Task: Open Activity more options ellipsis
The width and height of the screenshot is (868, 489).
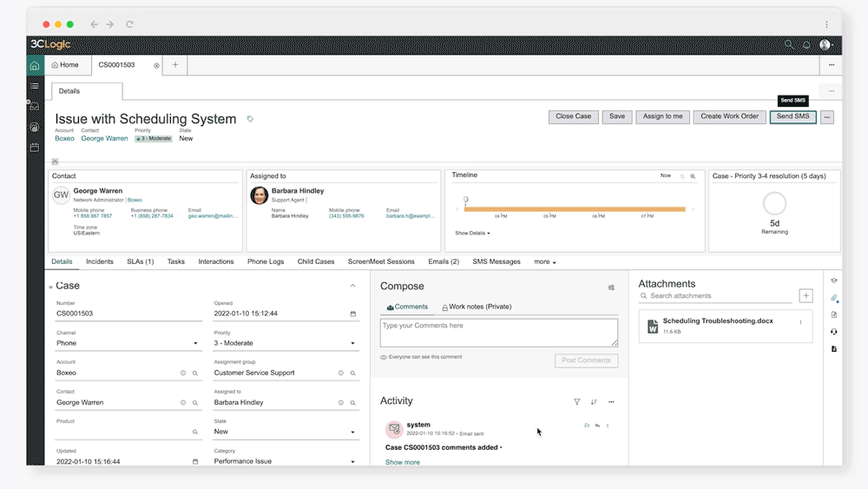Action: [x=611, y=402]
